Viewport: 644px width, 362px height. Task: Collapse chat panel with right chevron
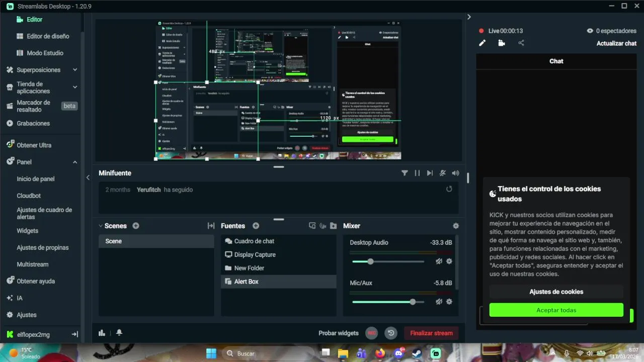(469, 17)
